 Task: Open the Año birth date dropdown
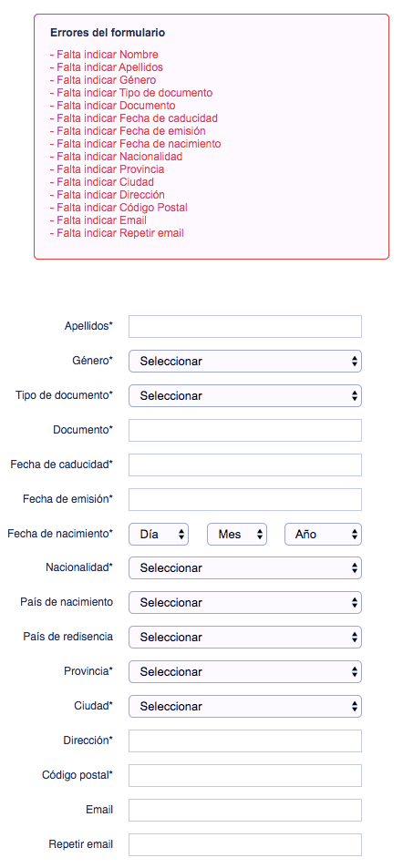323,535
